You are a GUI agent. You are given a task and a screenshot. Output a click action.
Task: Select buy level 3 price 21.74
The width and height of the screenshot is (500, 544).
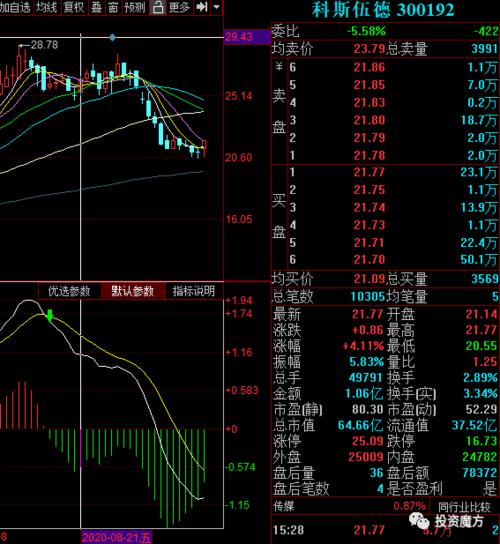pyautogui.click(x=369, y=207)
